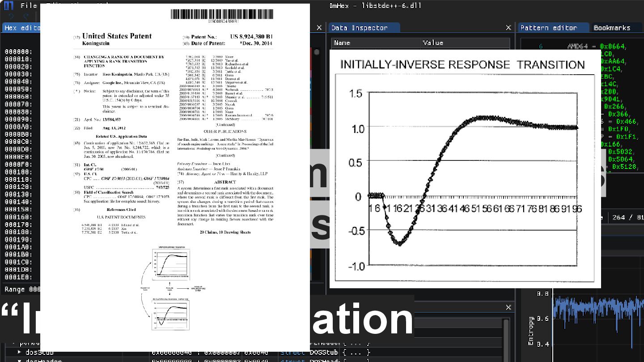The width and height of the screenshot is (644, 362).
Task: Click the 264 / 81 counter text
Action: (628, 218)
